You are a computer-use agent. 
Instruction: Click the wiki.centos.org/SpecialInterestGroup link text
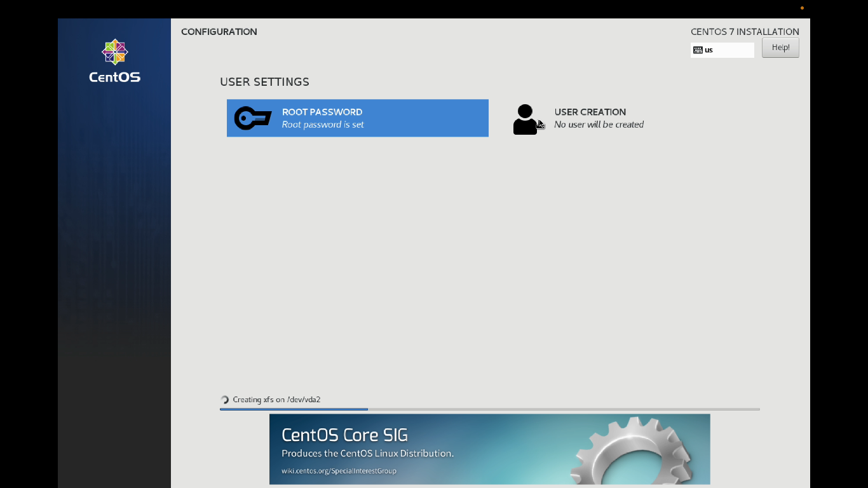pyautogui.click(x=339, y=471)
